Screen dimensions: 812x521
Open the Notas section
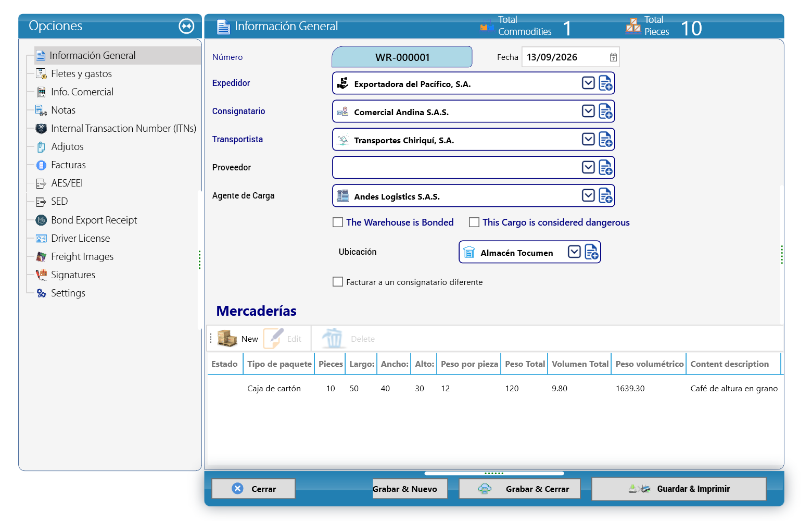tap(55, 110)
